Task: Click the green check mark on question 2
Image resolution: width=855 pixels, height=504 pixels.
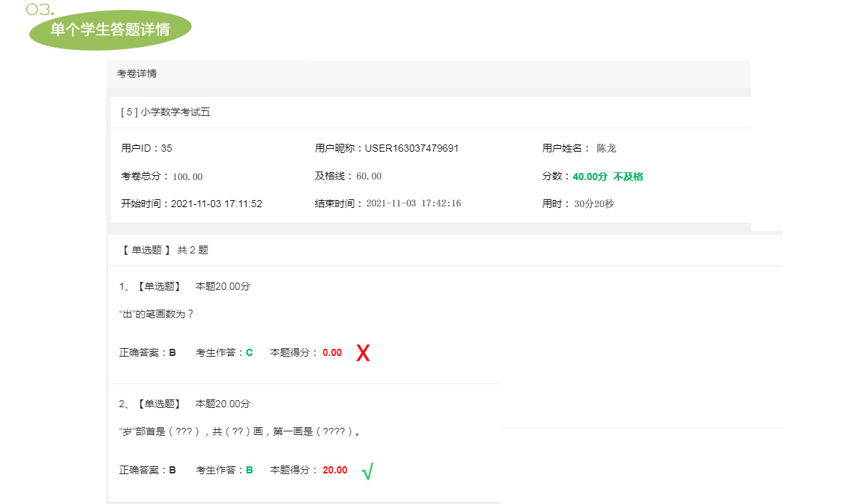Action: click(x=367, y=471)
